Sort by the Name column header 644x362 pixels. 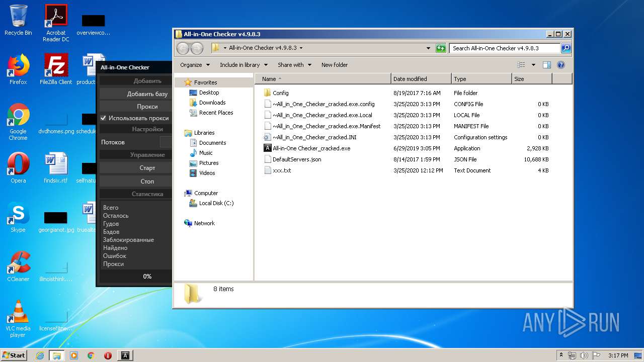(x=323, y=79)
